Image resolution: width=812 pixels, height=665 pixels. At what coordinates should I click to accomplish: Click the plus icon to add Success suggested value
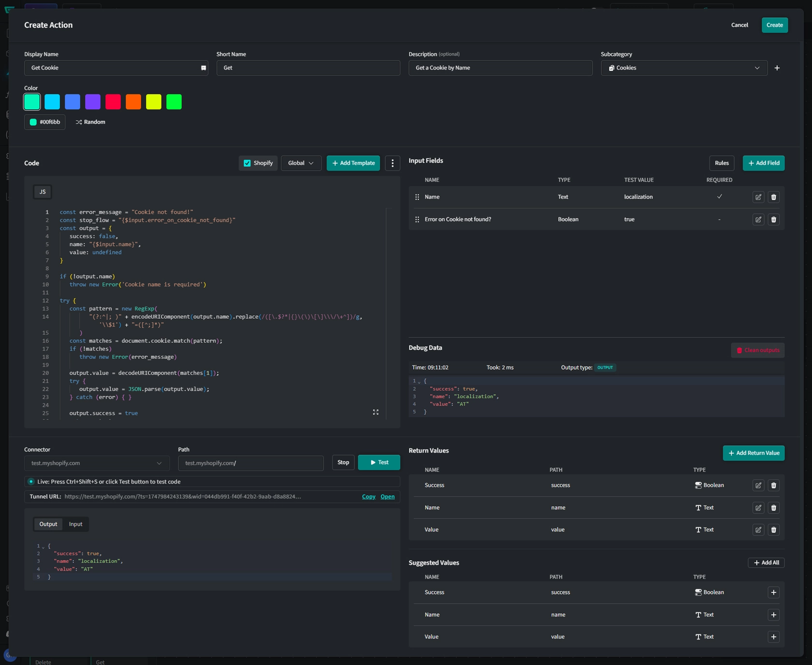coord(774,592)
